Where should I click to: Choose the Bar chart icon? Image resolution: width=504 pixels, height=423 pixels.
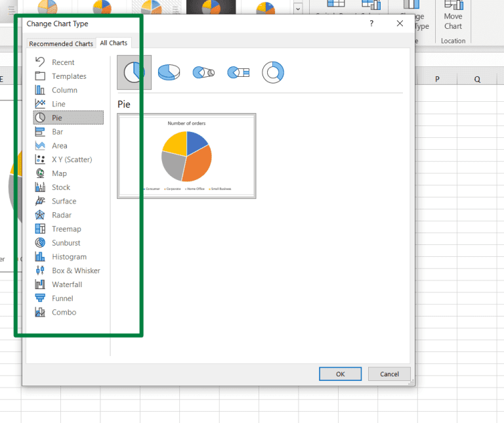click(40, 131)
